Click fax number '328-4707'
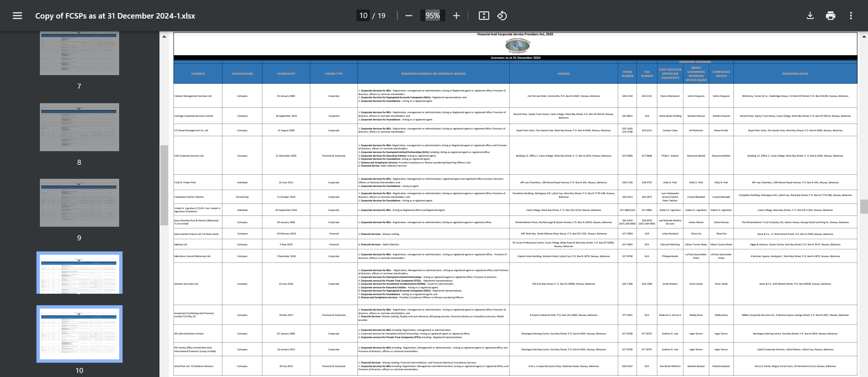 click(647, 182)
